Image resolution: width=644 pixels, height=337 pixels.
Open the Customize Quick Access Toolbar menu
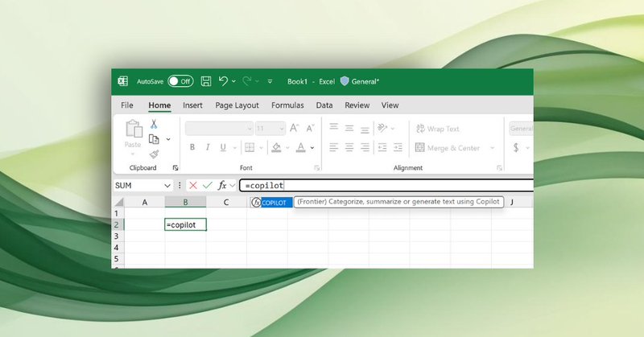[270, 82]
